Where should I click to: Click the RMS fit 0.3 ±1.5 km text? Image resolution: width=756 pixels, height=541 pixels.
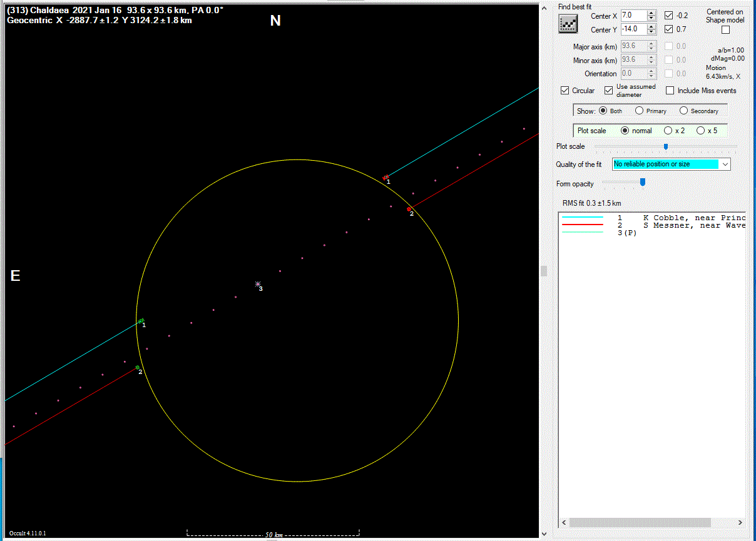pos(591,203)
